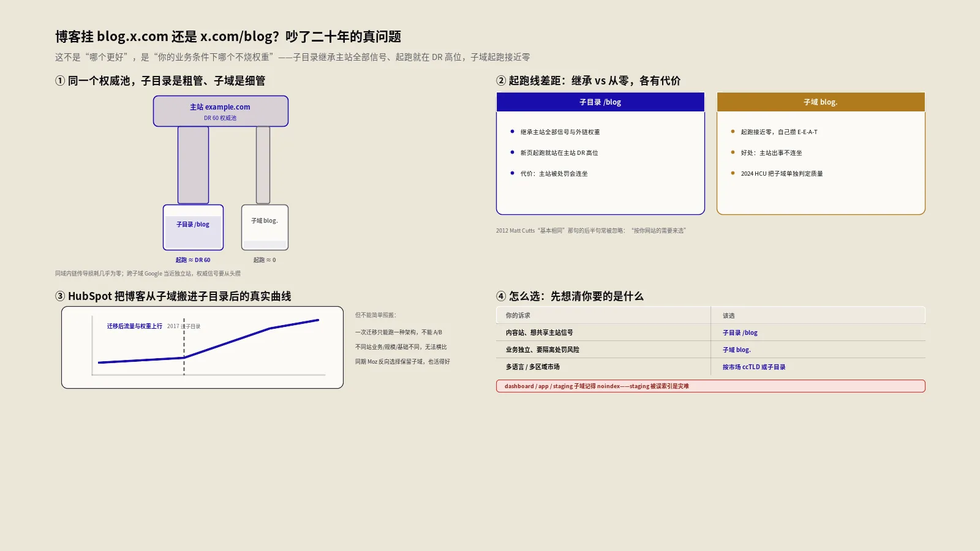Select the line 一次迁移只能跑一种架构，不能 A/B

(x=398, y=332)
